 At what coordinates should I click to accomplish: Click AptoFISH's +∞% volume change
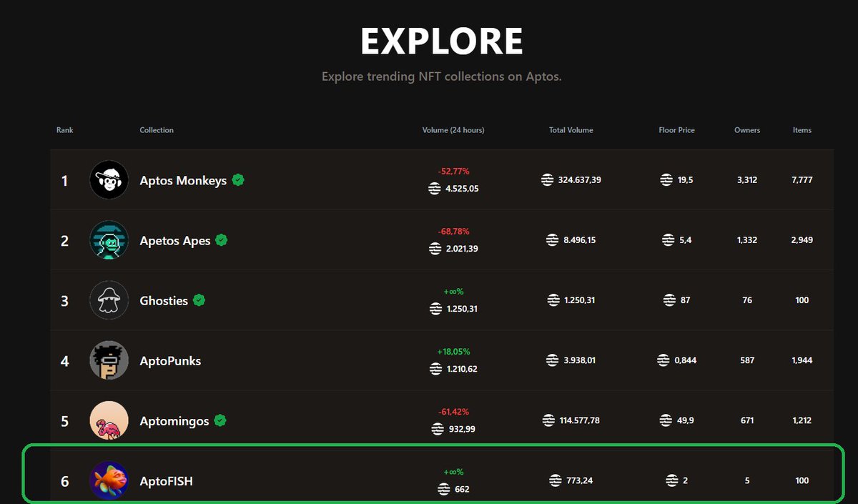click(453, 472)
